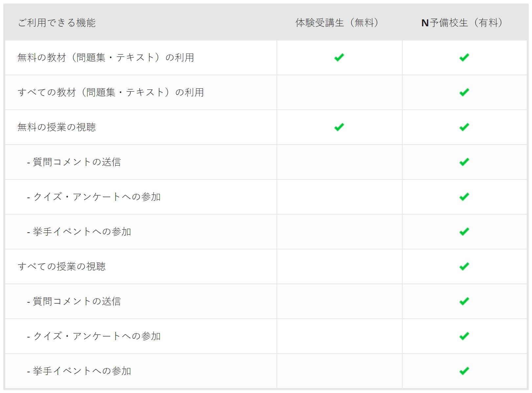Click the ご利用できる機能 column header
The height and width of the screenshot is (393, 532).
pos(56,23)
